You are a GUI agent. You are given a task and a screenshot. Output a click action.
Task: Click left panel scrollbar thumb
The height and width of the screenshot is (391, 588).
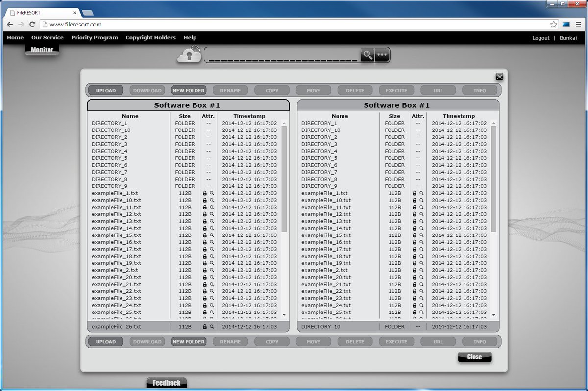[284, 179]
